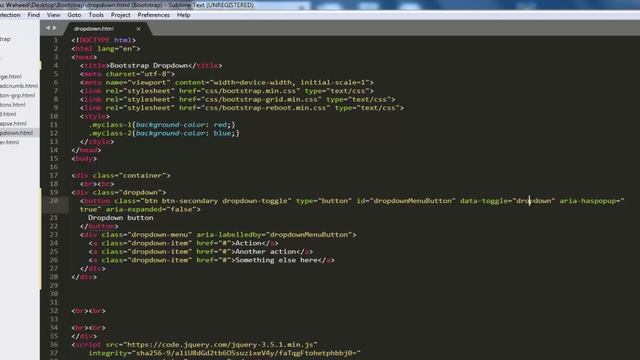Viewport: 640px width, 360px height.
Task: Click 'btn btn-secondary dropdown-toggle' class text
Action: [216, 201]
